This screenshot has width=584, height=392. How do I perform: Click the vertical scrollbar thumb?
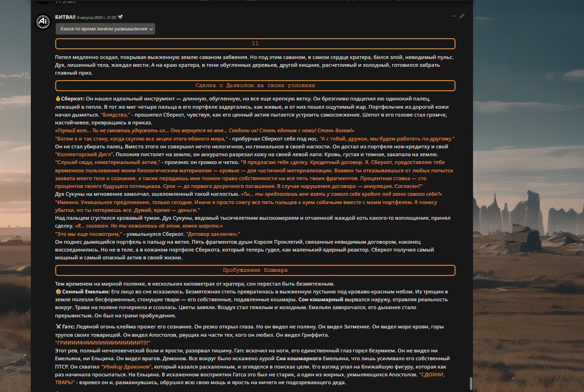point(471,383)
